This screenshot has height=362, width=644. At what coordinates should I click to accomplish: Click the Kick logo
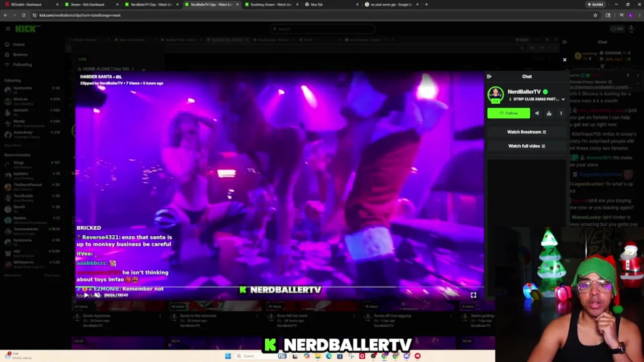[25, 29]
